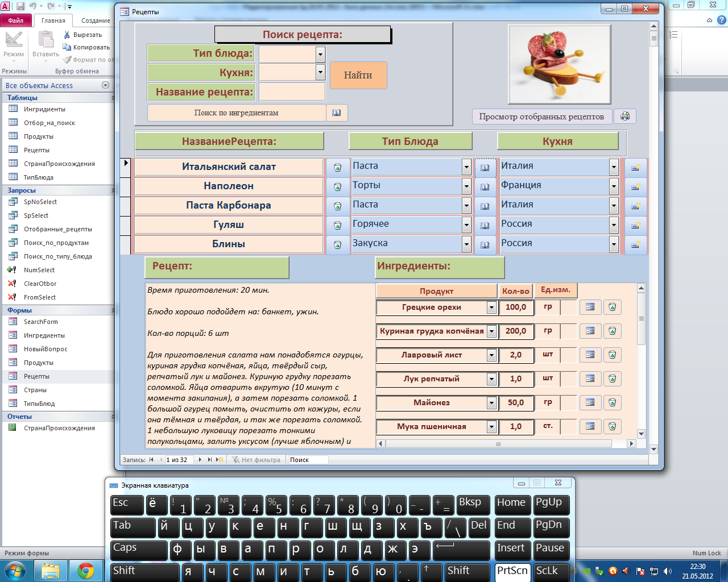Go to last record in navigation bar
This screenshot has height=582, width=728.
tap(209, 460)
